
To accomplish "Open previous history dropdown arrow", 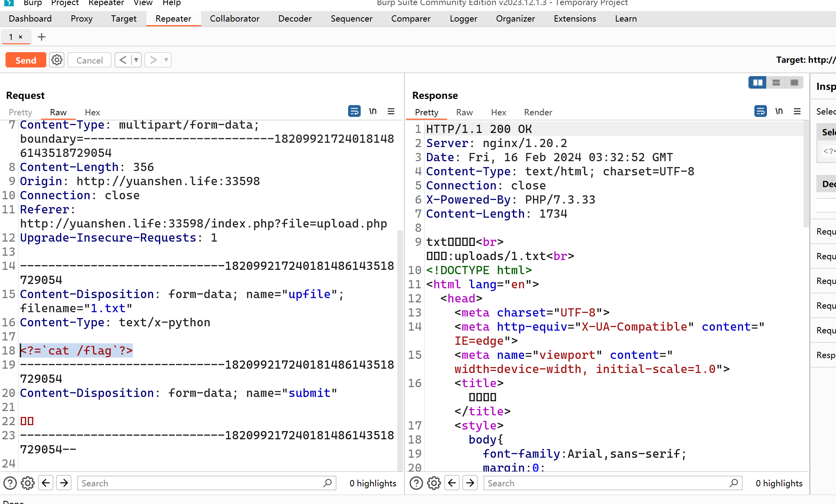I will (136, 60).
